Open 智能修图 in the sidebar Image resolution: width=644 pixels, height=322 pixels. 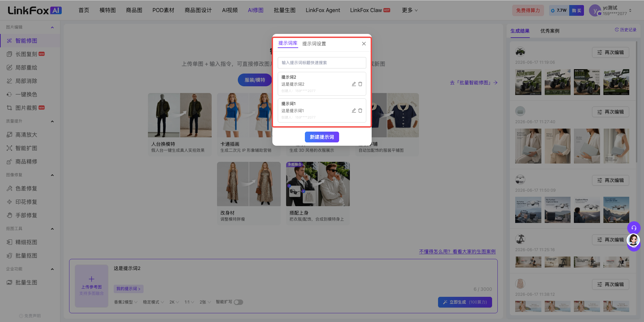tap(30, 41)
